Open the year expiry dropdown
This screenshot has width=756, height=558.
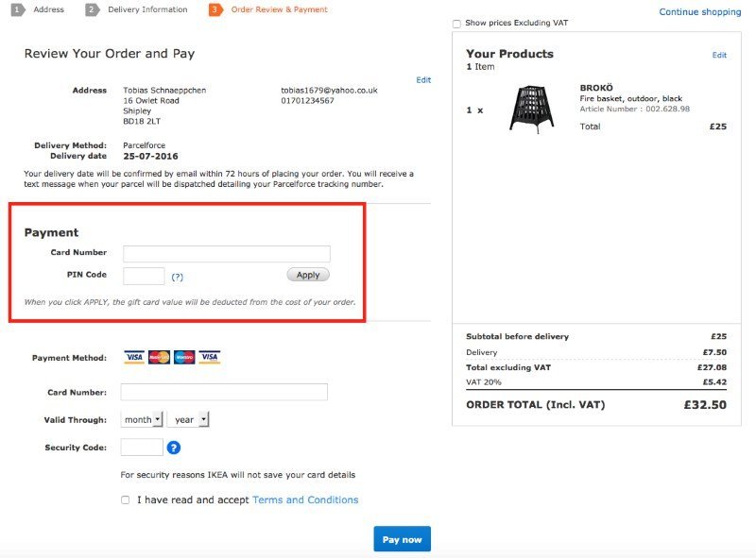[x=189, y=418]
